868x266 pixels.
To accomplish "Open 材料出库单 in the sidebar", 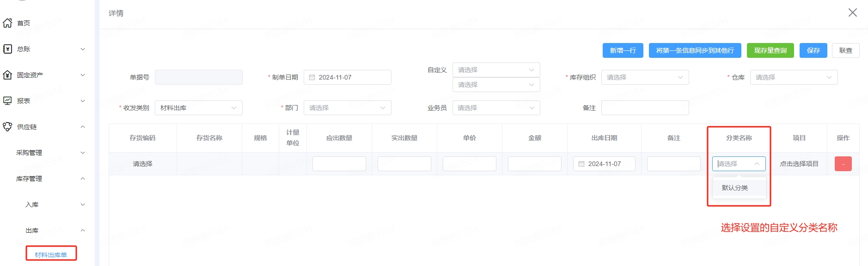I will point(51,254).
